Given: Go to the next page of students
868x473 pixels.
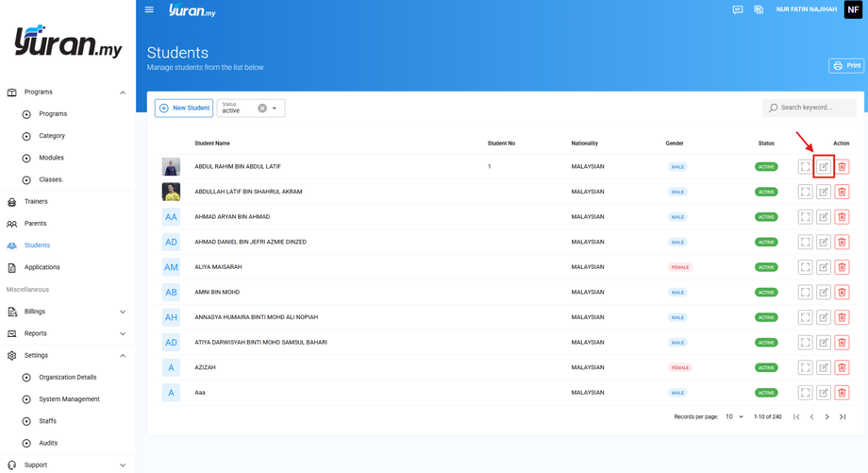Looking at the screenshot, I should pos(827,416).
